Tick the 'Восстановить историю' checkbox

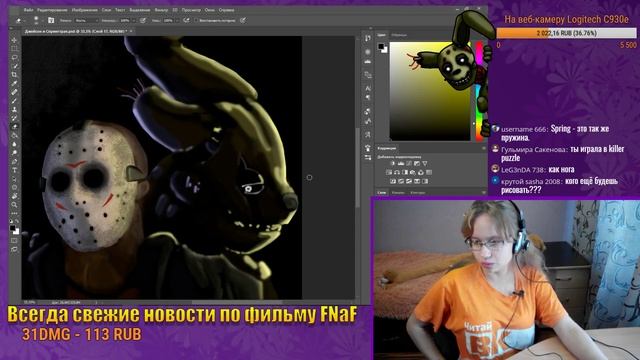pos(196,20)
